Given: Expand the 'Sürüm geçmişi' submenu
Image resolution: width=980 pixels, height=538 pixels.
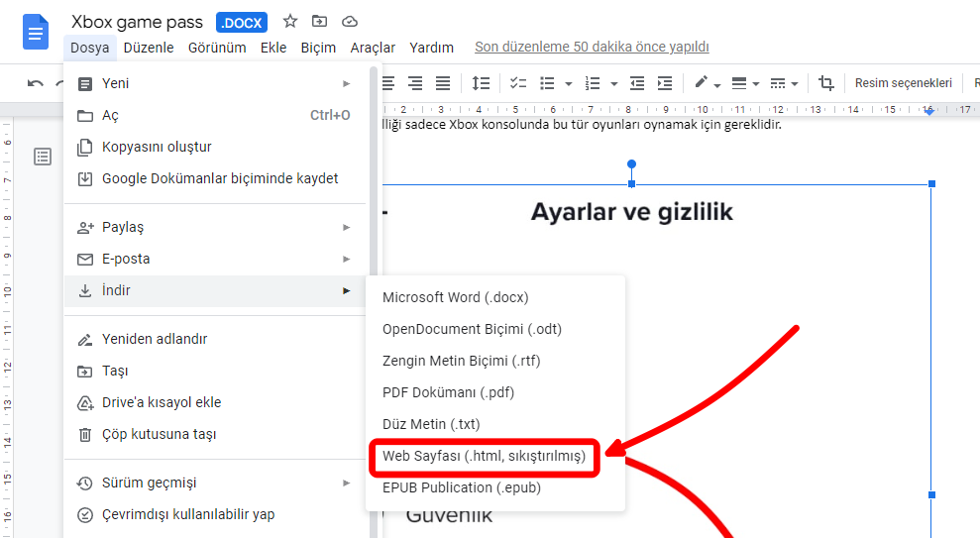Looking at the screenshot, I should (346, 483).
